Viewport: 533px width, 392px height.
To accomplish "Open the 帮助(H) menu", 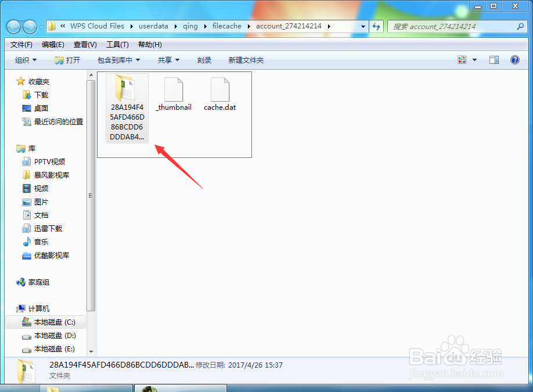I will [150, 45].
